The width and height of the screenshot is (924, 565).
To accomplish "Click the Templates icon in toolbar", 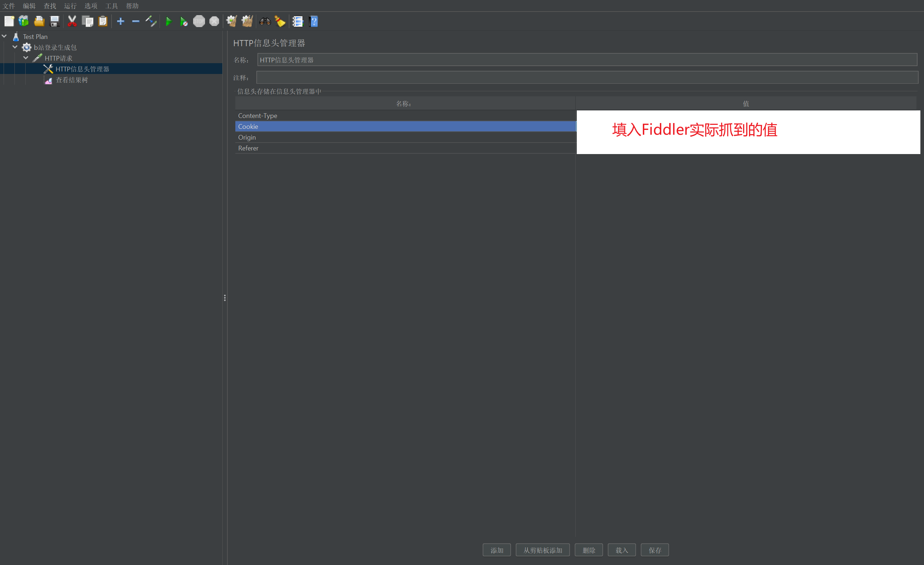I will tap(23, 21).
